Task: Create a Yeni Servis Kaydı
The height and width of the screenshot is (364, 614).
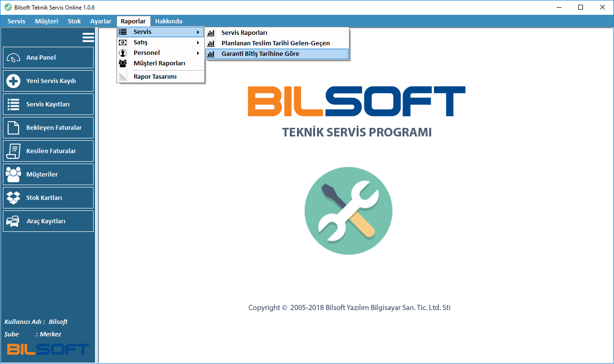Action: (x=48, y=81)
